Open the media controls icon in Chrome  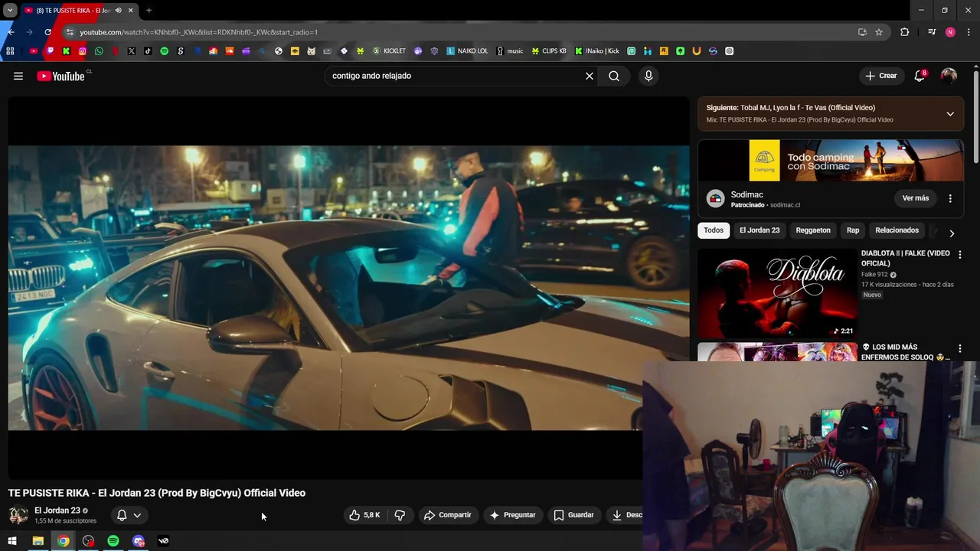click(x=932, y=32)
